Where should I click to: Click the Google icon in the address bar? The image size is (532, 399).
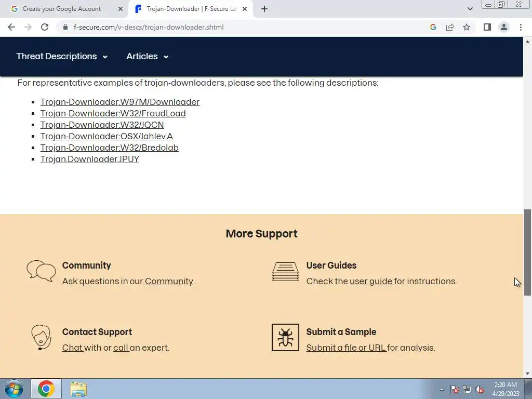pyautogui.click(x=433, y=27)
